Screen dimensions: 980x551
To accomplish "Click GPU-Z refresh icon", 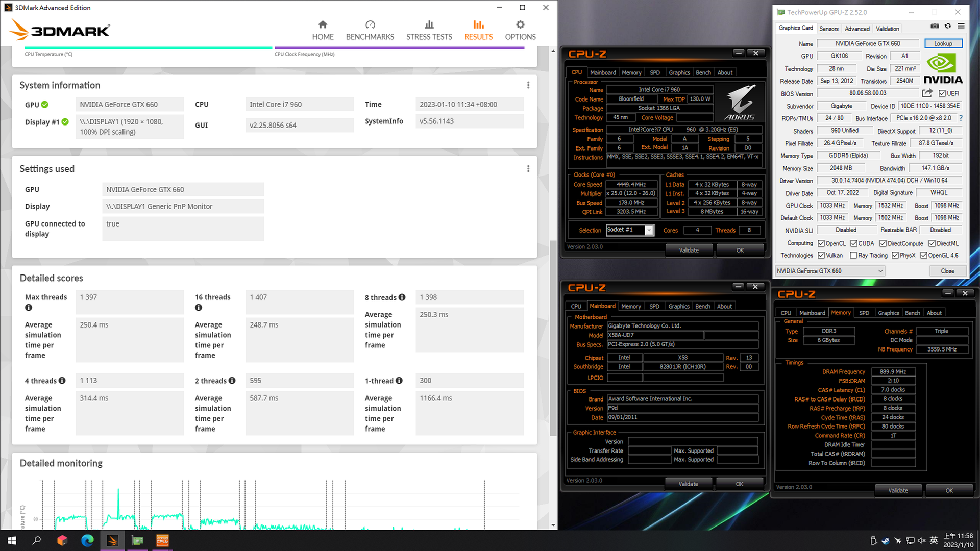I will click(948, 27).
